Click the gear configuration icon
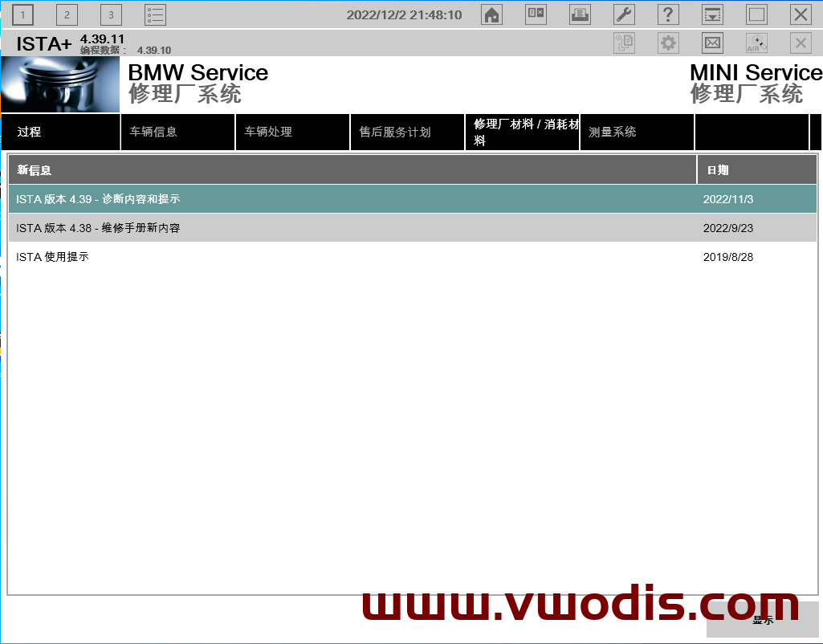This screenshot has width=823, height=644. click(668, 43)
